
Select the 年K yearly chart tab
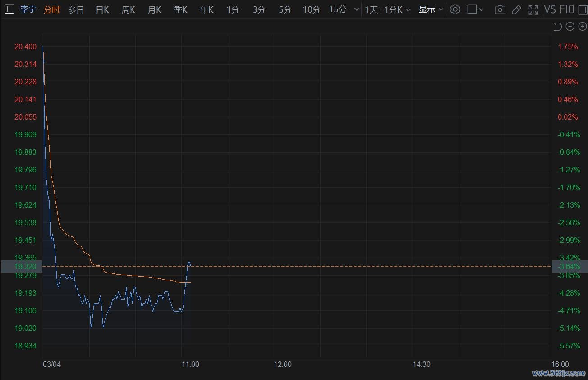(x=207, y=9)
